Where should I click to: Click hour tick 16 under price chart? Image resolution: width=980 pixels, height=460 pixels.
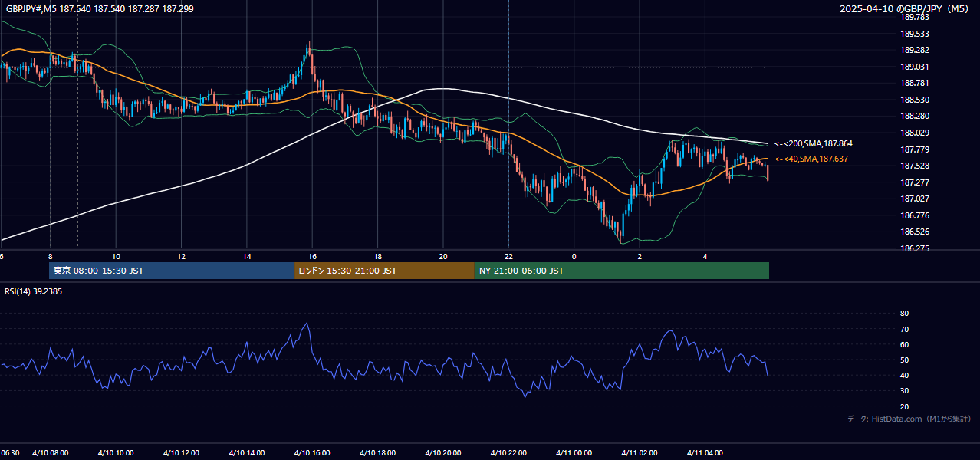tap(312, 256)
